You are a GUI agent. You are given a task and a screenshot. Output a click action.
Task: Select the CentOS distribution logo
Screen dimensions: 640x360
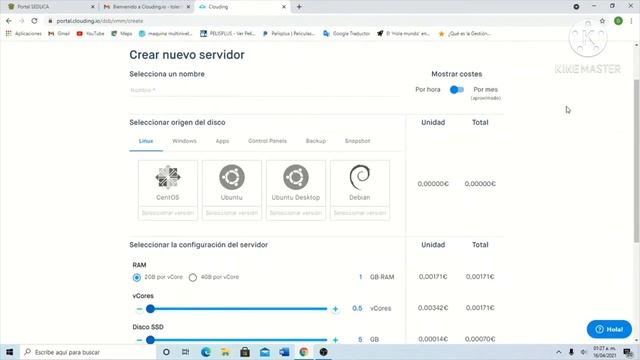(168, 177)
